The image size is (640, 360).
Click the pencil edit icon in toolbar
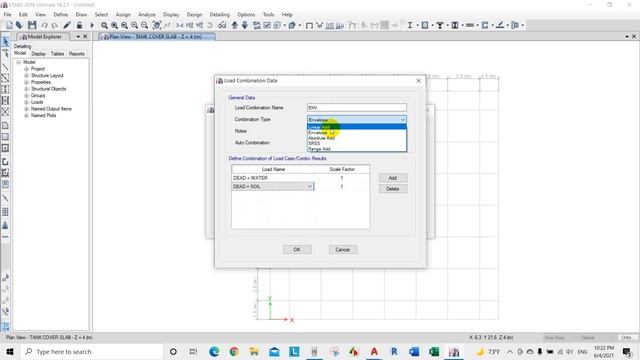(67, 25)
